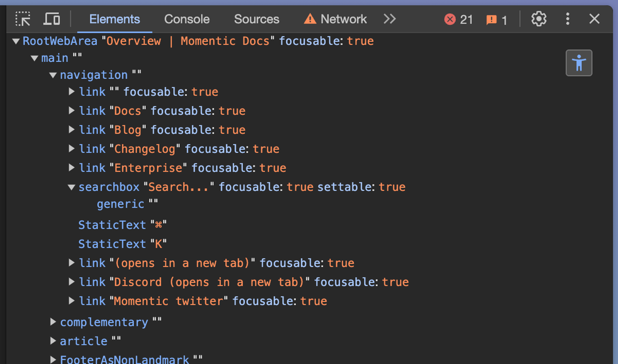618x364 pixels.
Task: Toggle the device toolbar icon
Action: pyautogui.click(x=52, y=19)
